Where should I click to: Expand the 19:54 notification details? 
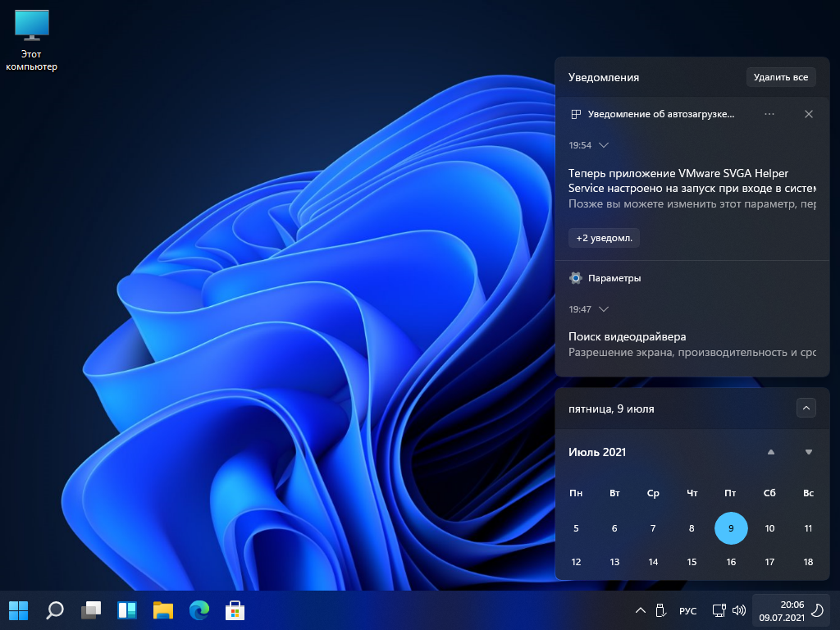click(604, 145)
